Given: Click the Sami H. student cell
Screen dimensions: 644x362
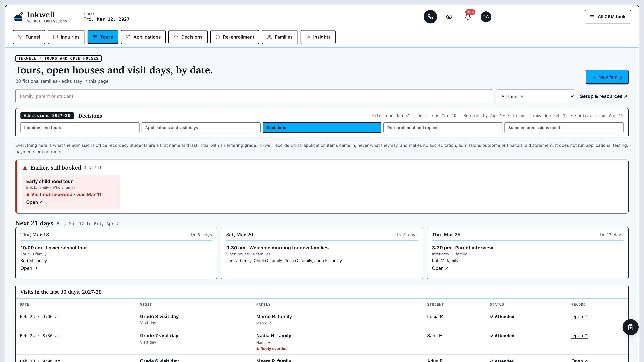Looking at the screenshot, I should [435, 336].
